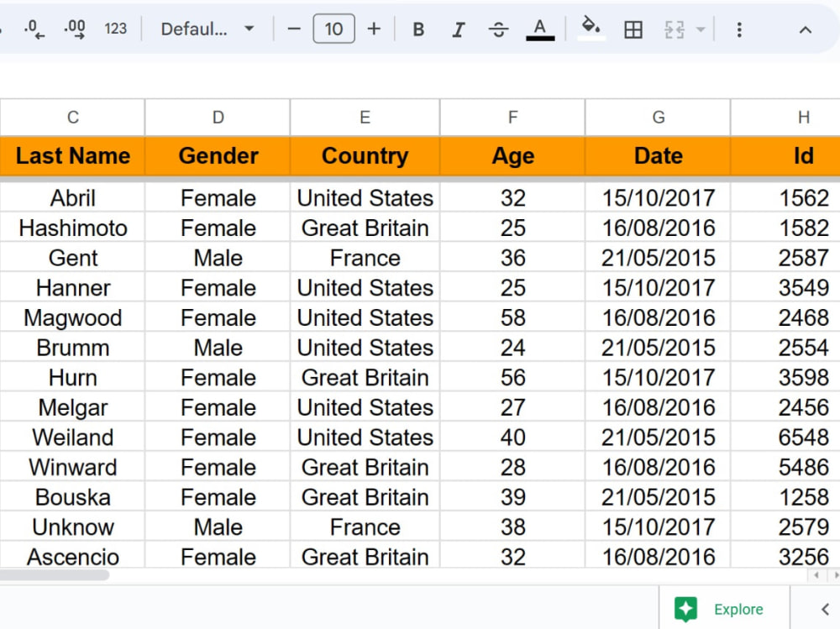Viewport: 840px width, 629px height.
Task: Click the increase decimal places icon
Action: pyautogui.click(x=75, y=29)
